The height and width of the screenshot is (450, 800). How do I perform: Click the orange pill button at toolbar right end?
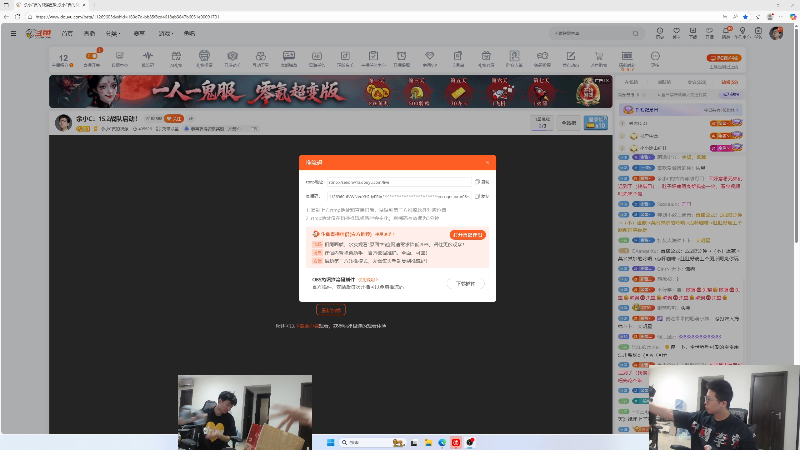[723, 58]
